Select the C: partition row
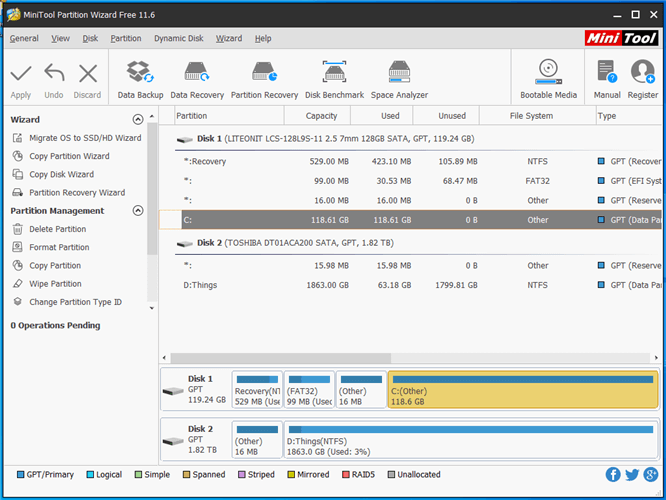Viewport: 666px width, 500px height. pos(410,220)
